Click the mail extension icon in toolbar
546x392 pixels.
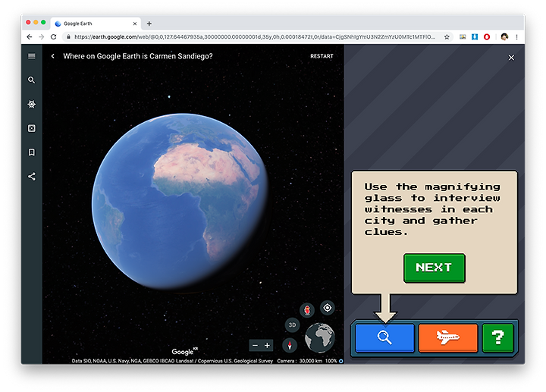(x=463, y=37)
